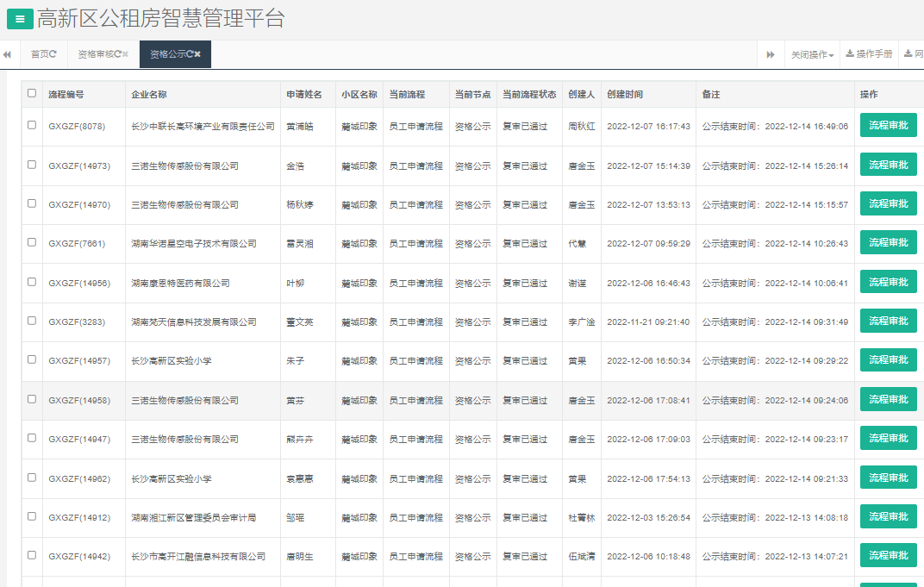Click left double-chevron to scroll tab bar

7,53
